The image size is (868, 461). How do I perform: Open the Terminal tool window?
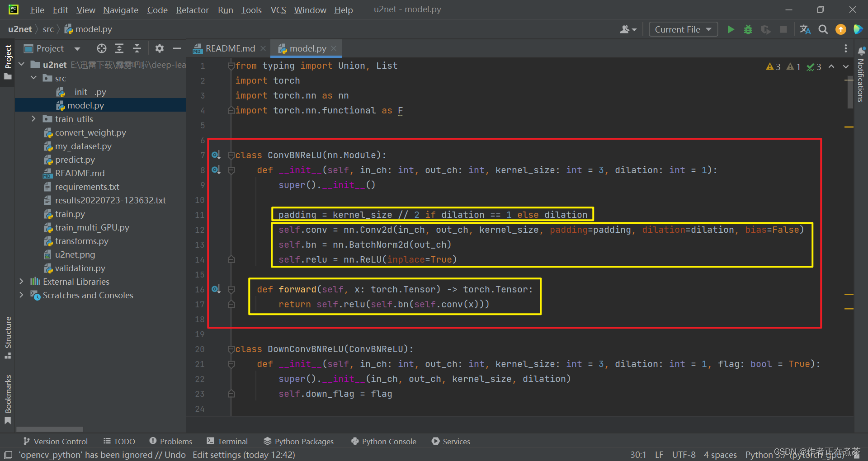point(232,441)
